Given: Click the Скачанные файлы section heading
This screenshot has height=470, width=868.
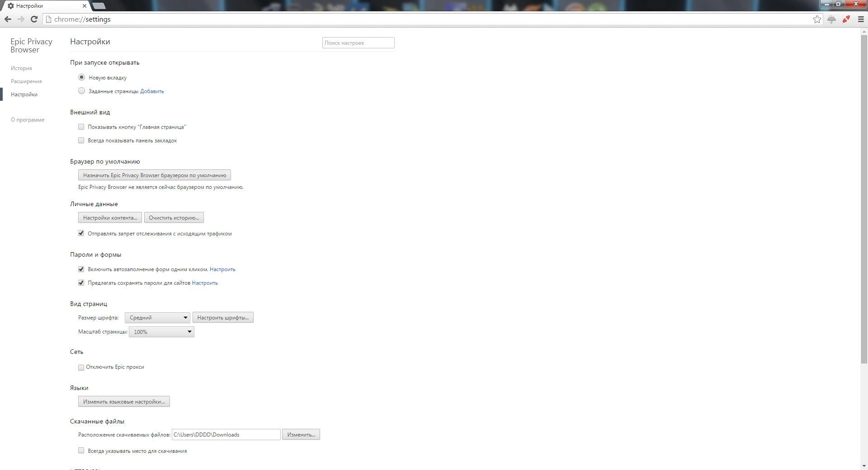Looking at the screenshot, I should click(97, 421).
